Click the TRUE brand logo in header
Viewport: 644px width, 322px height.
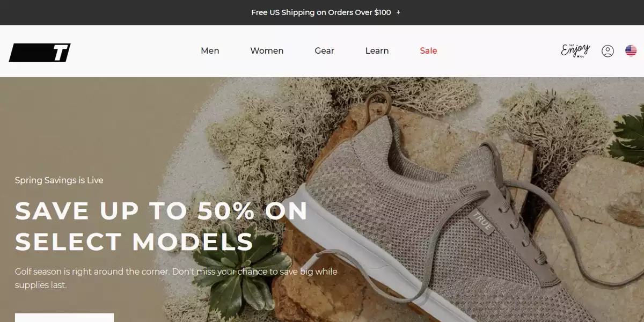[x=40, y=52]
